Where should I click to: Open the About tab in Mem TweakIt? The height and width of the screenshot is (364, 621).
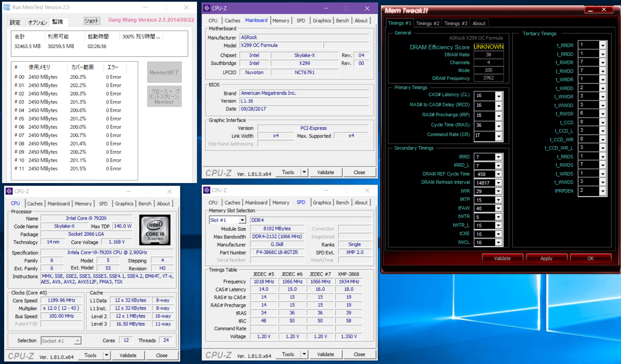pyautogui.click(x=479, y=23)
